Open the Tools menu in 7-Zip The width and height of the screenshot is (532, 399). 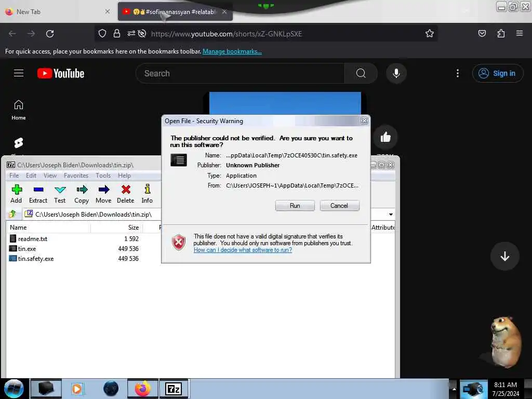coord(103,176)
